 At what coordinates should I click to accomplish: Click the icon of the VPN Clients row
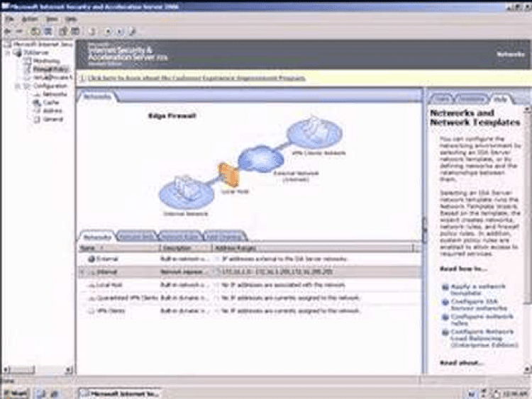[92, 311]
